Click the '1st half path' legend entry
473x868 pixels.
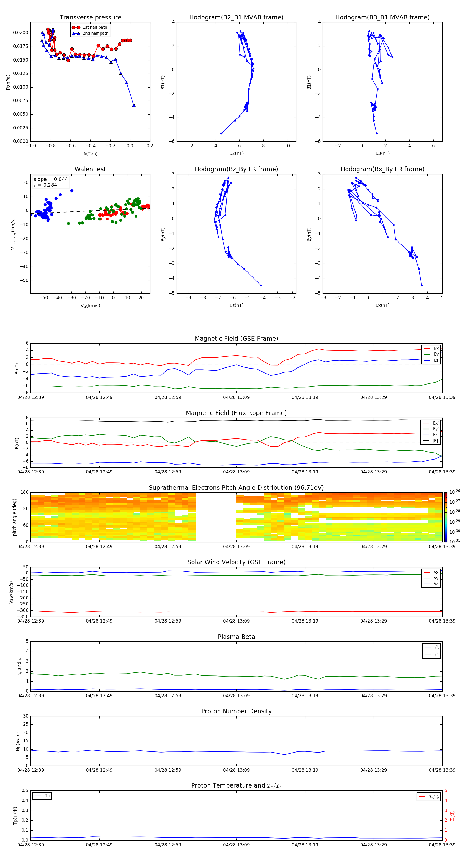(x=90, y=27)
